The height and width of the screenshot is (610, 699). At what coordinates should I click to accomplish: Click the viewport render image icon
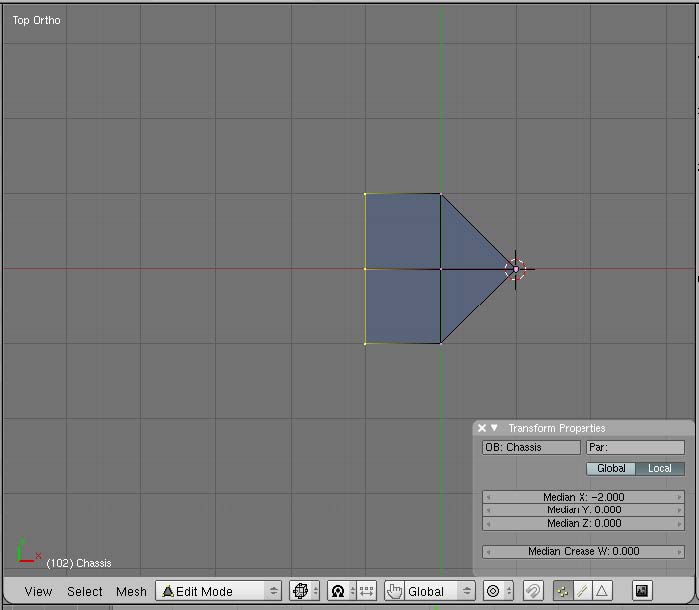[642, 591]
